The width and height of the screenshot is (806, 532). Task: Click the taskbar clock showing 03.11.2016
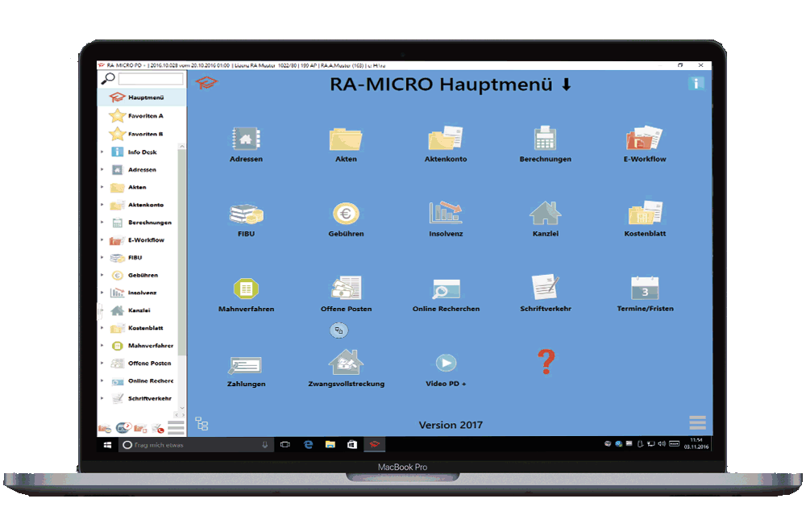pyautogui.click(x=696, y=443)
